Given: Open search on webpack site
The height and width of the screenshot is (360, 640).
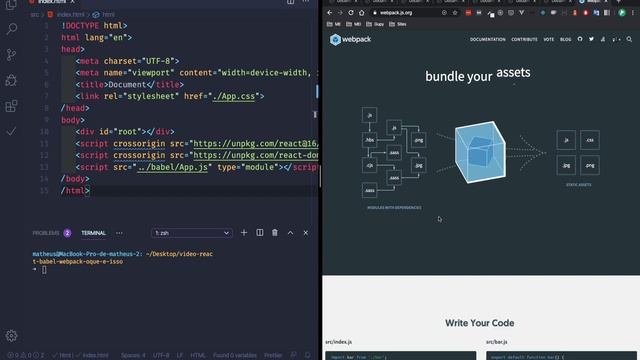Looking at the screenshot, I should click(629, 39).
